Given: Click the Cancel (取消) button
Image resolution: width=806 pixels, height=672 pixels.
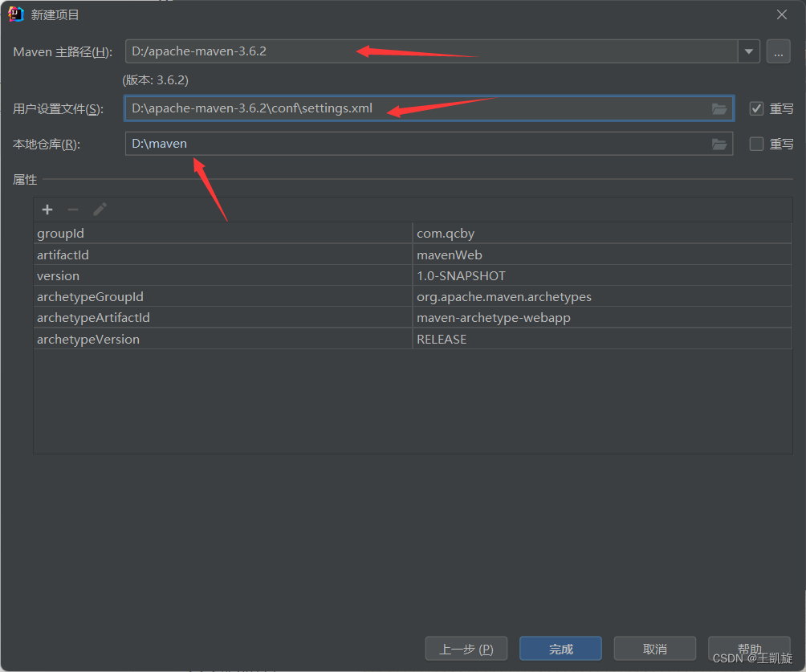Looking at the screenshot, I should click(x=655, y=649).
